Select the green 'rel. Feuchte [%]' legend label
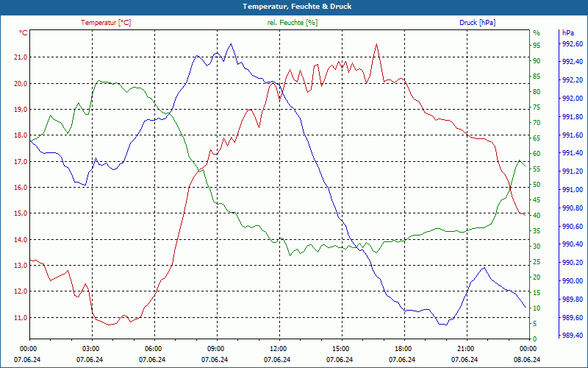The width and height of the screenshot is (588, 368). click(x=293, y=23)
